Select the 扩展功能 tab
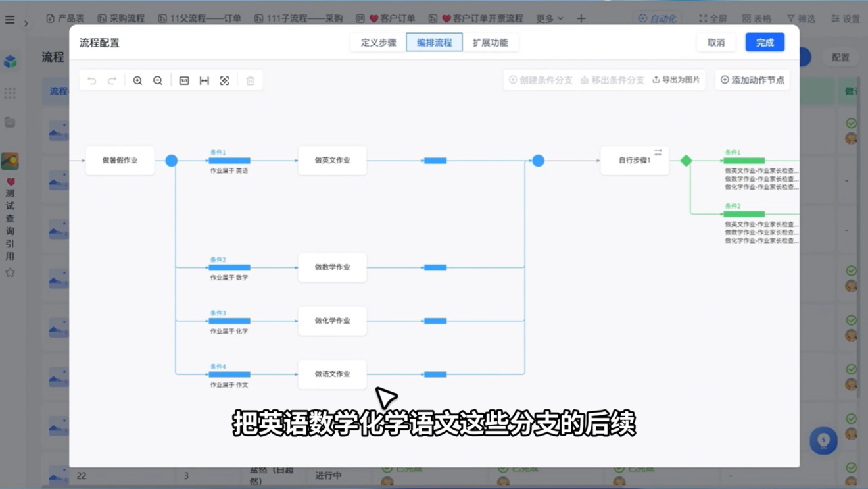The width and height of the screenshot is (868, 489). (490, 42)
